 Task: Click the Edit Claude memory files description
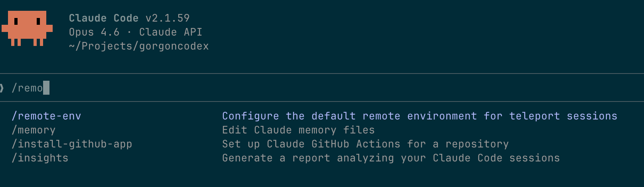click(x=298, y=130)
